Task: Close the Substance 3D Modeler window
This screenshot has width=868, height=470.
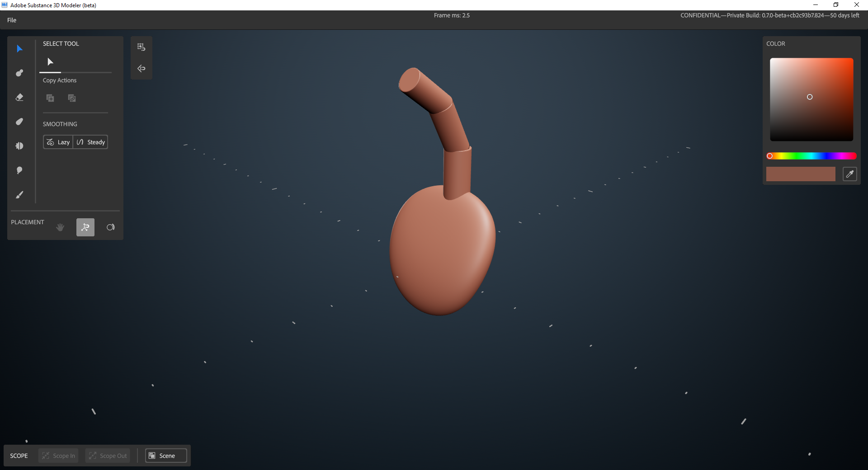Action: pos(857,5)
